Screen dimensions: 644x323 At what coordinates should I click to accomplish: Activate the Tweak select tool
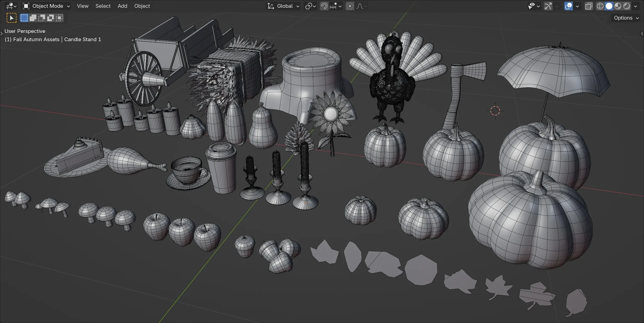coord(11,18)
